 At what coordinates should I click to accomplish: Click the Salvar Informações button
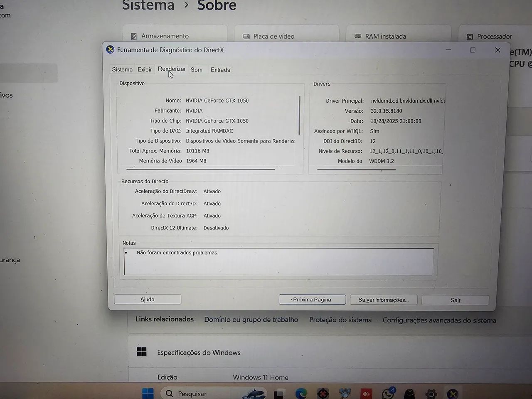(x=383, y=300)
